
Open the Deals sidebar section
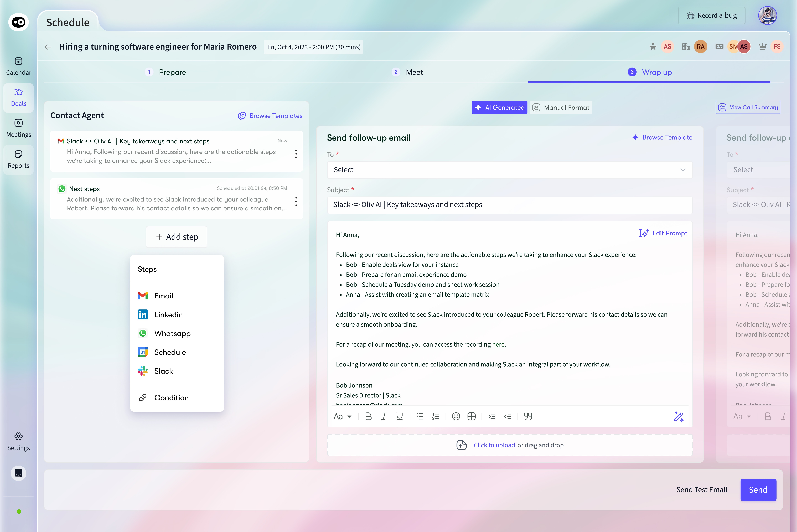pos(19,98)
